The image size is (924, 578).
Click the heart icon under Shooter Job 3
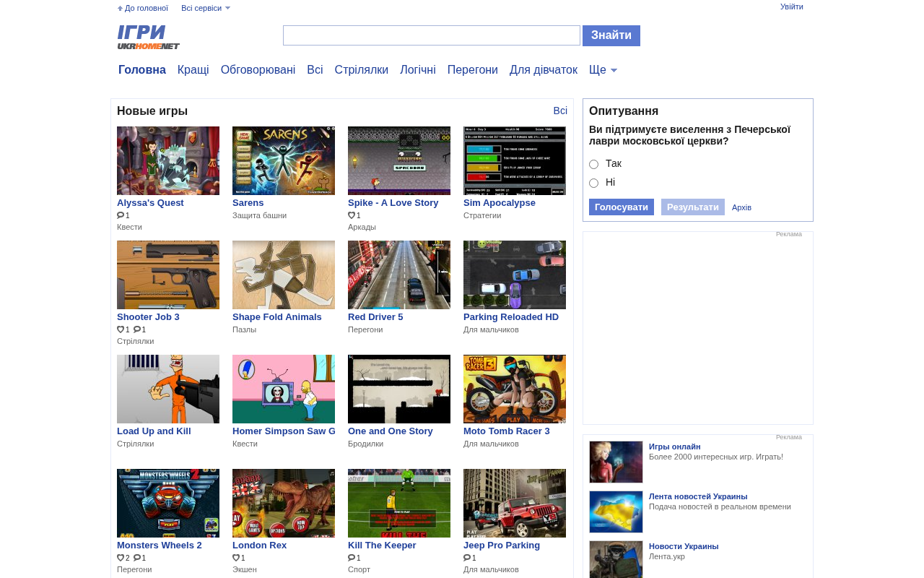pos(121,329)
